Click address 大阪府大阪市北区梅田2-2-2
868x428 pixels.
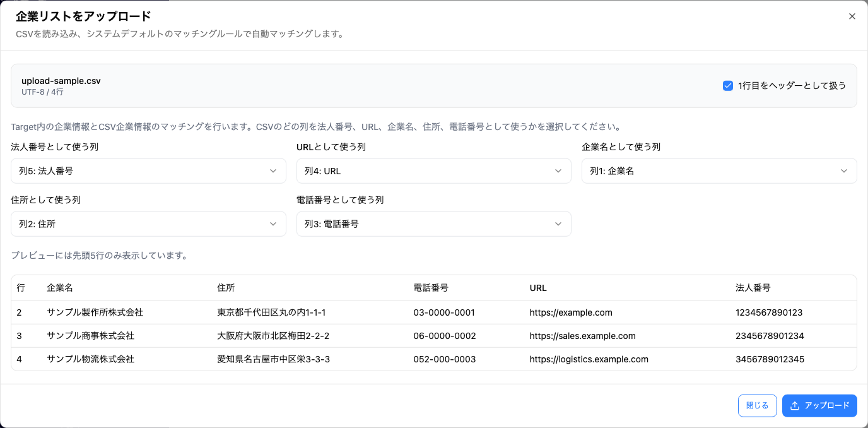273,336
